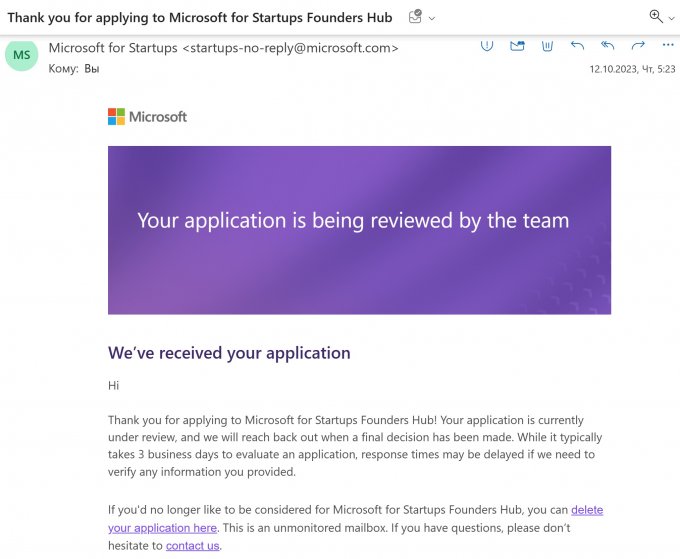Click the mark-as-unread envelope icon
Screen dimensions: 680x559
pyautogui.click(x=517, y=46)
